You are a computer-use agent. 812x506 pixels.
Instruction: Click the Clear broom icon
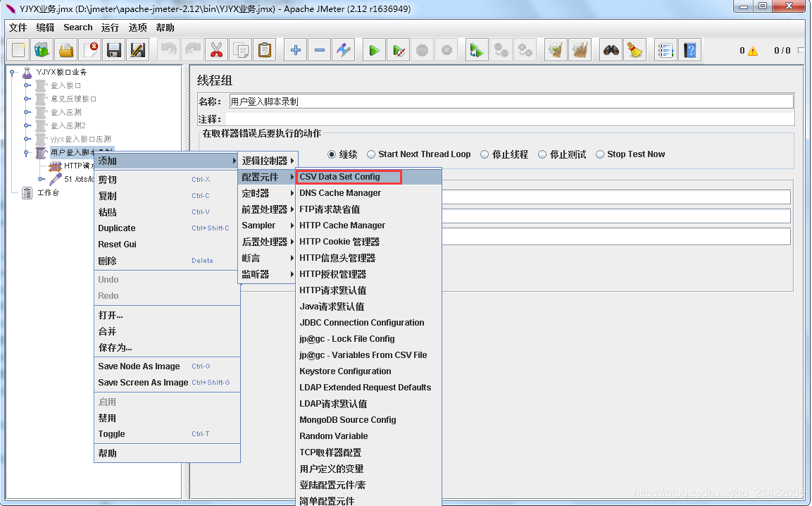click(556, 50)
